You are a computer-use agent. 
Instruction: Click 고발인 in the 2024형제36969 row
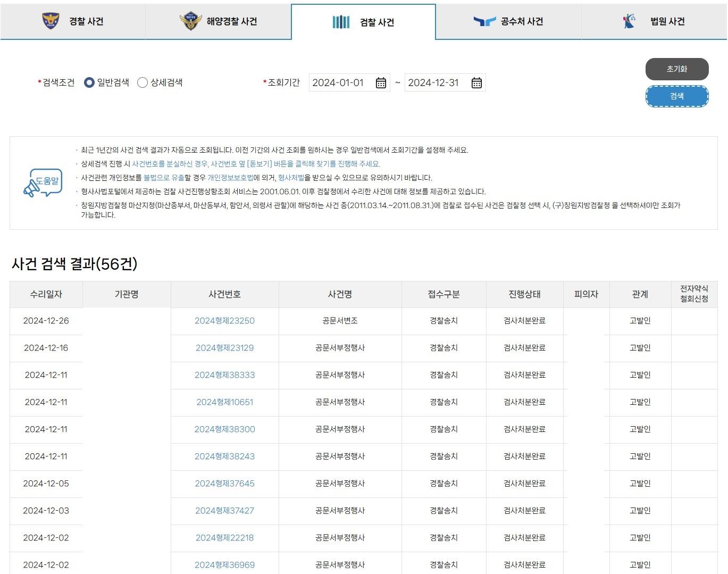point(640,565)
